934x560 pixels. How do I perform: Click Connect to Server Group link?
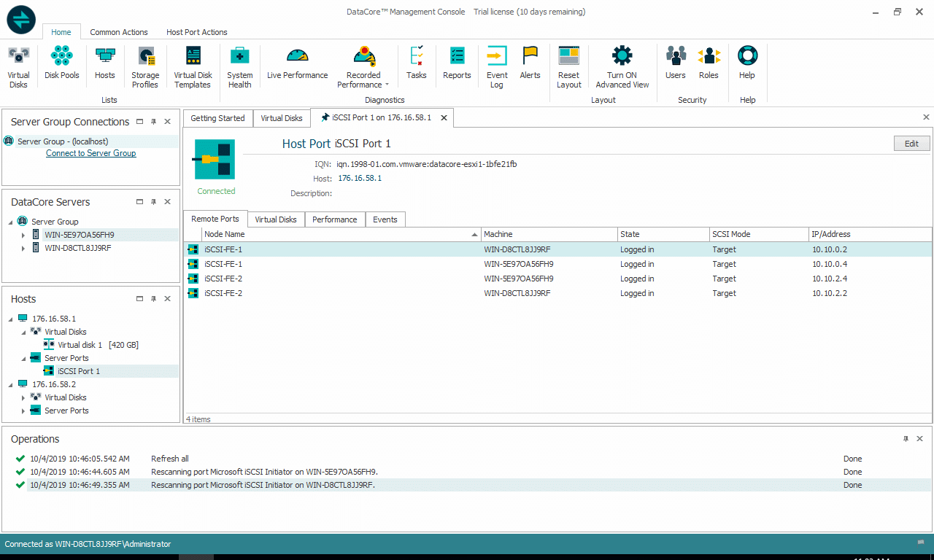[x=91, y=153]
